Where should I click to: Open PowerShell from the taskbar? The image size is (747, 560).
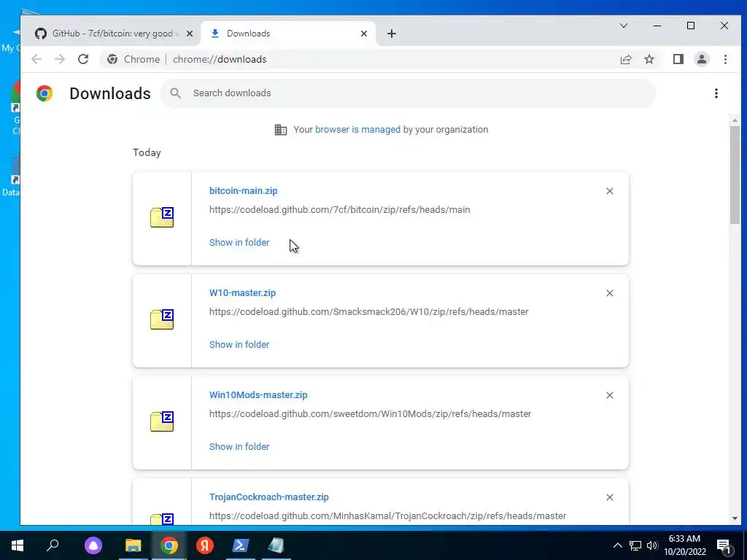[x=240, y=545]
